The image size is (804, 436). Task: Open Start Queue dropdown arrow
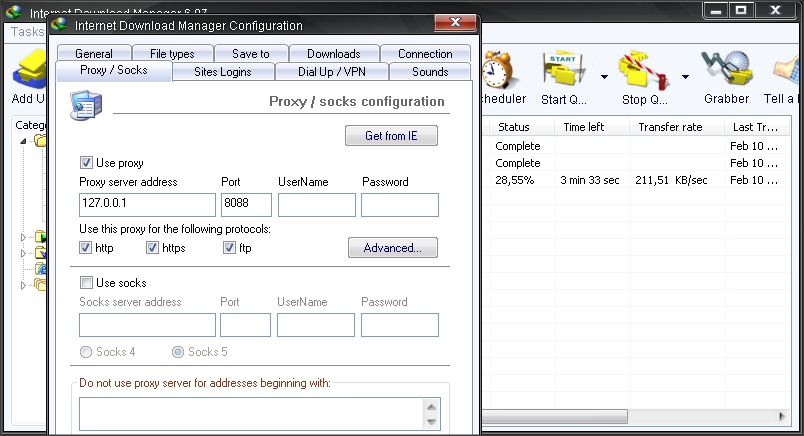pyautogui.click(x=605, y=77)
